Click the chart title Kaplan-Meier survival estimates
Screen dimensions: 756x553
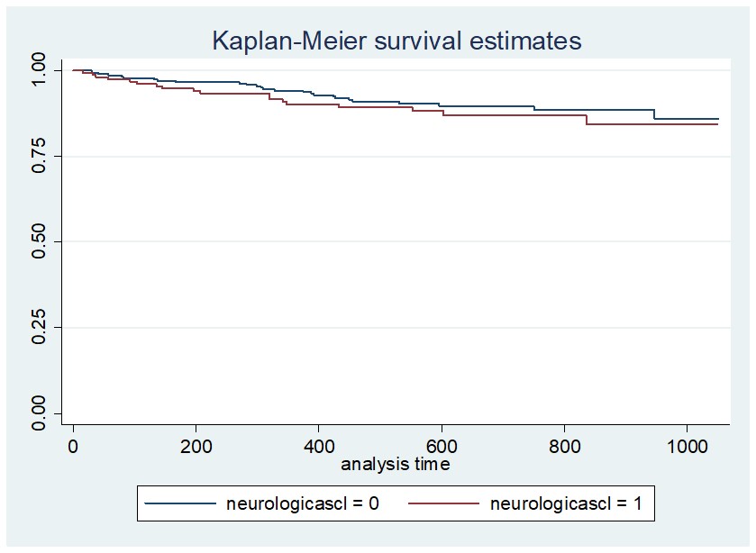(x=396, y=41)
